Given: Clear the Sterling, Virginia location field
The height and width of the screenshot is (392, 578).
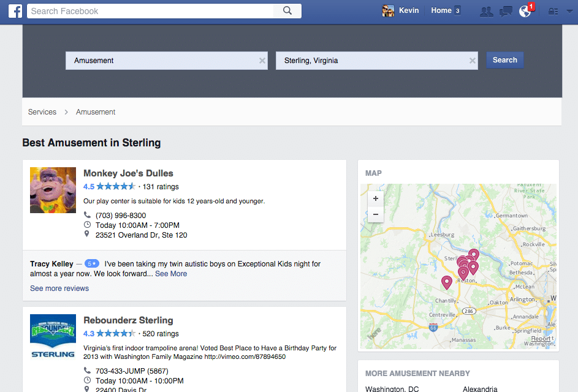Looking at the screenshot, I should pyautogui.click(x=472, y=61).
